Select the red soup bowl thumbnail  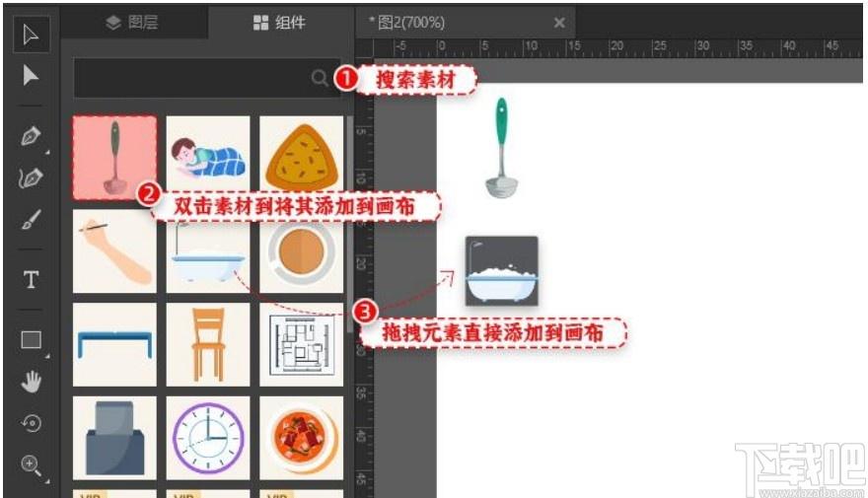[301, 438]
